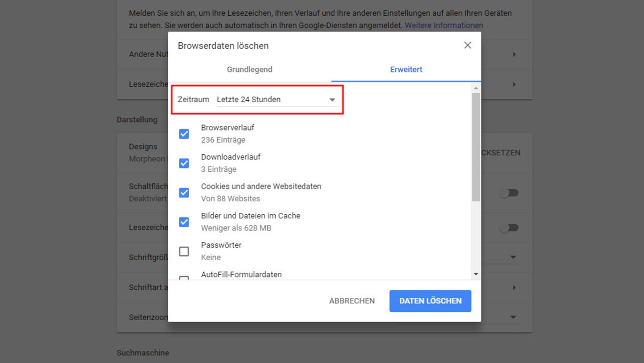Switch to the Grundlegend tab

[x=250, y=69]
